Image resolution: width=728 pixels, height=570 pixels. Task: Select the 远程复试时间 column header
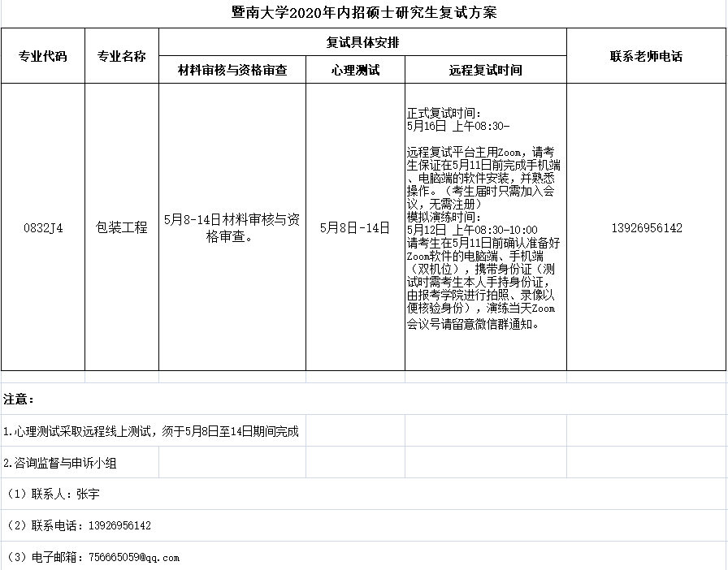coord(485,70)
